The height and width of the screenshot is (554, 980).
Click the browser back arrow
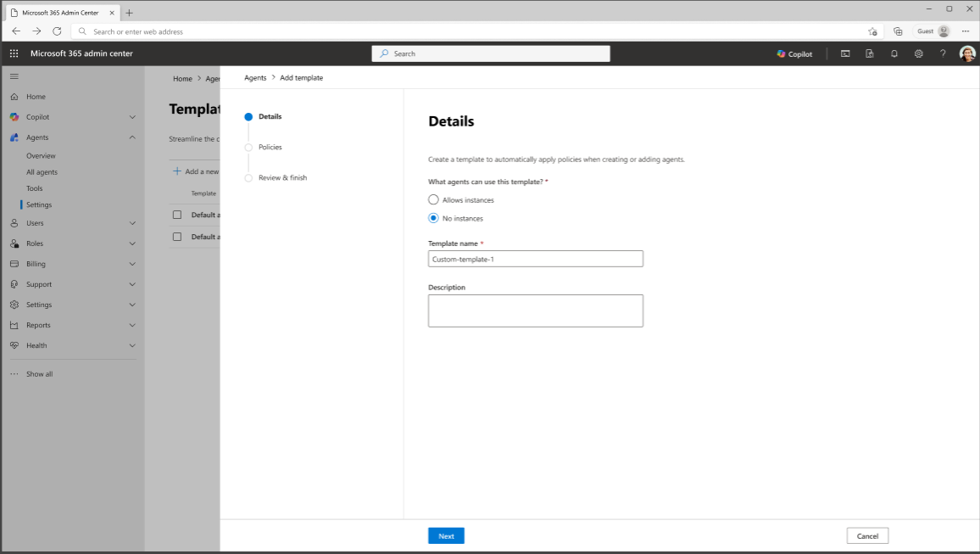pos(16,31)
